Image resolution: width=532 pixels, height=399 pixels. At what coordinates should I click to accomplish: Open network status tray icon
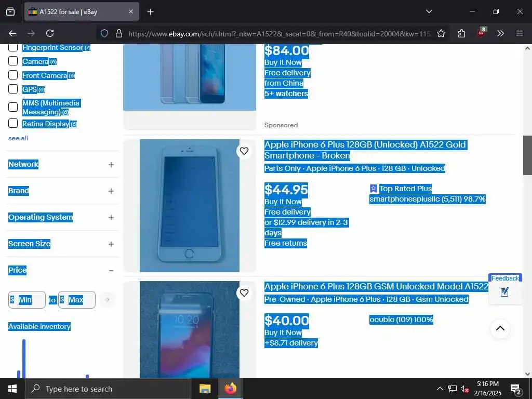click(x=453, y=389)
